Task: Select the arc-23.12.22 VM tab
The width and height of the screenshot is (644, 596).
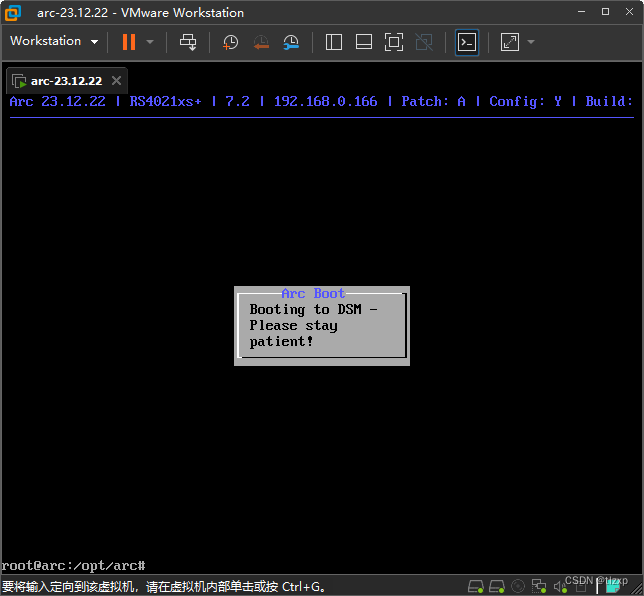Action: click(x=67, y=81)
